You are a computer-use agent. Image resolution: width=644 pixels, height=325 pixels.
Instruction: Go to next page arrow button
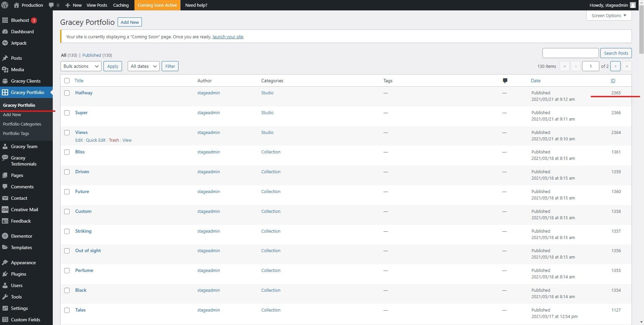click(615, 66)
